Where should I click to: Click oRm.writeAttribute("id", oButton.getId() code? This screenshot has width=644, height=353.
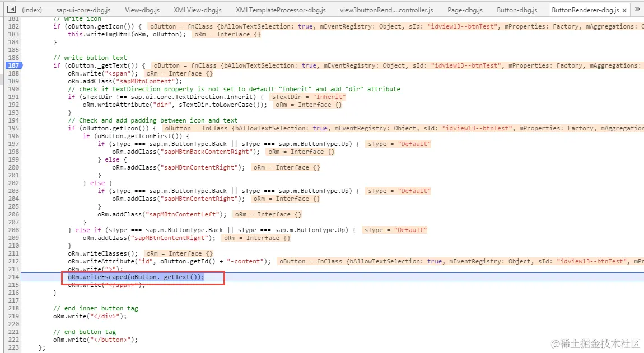click(169, 261)
